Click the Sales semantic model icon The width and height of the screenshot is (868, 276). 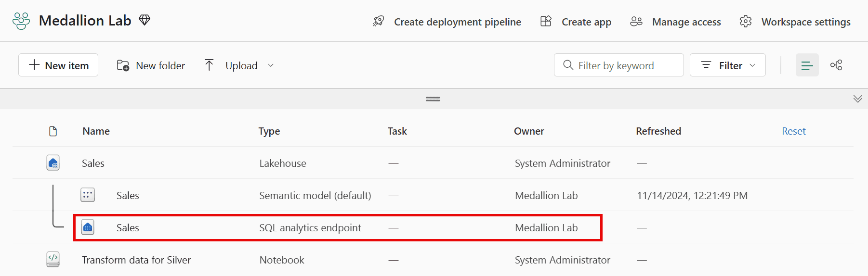click(x=88, y=195)
